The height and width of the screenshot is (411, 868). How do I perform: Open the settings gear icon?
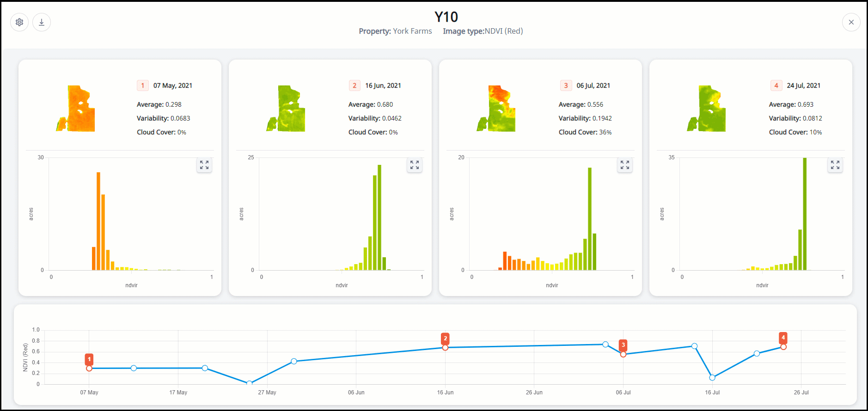(x=19, y=22)
